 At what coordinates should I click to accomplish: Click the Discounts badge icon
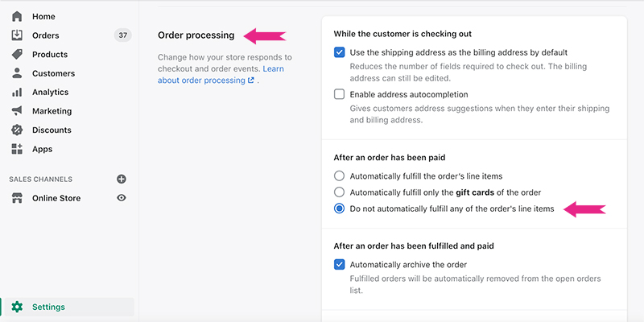[x=17, y=130]
